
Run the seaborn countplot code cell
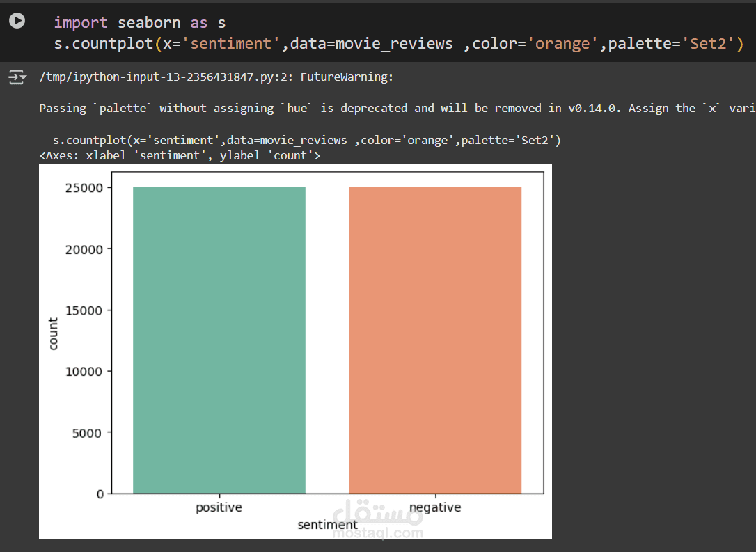[17, 21]
